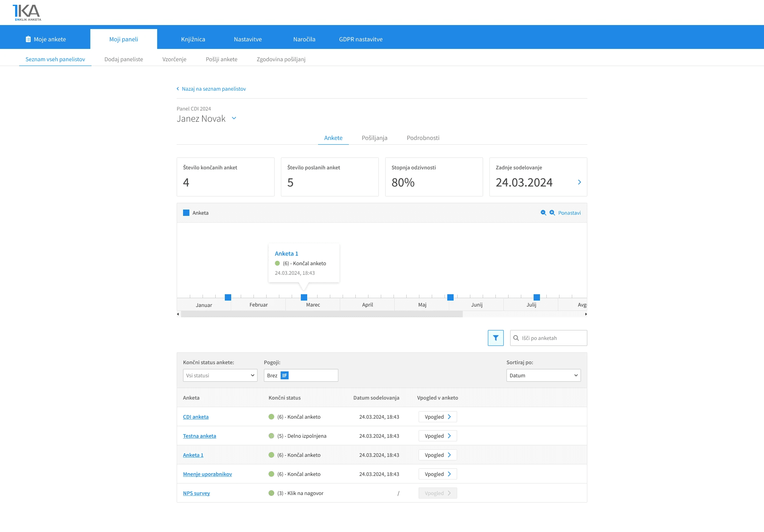Expand the Janez Novak panelist dropdown
Image resolution: width=764 pixels, height=532 pixels.
click(234, 118)
